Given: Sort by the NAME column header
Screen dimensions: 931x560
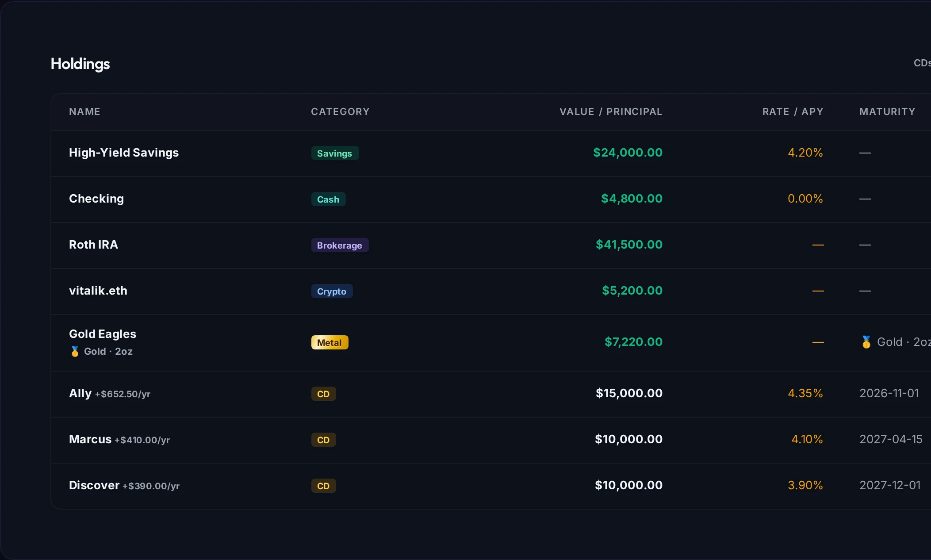Looking at the screenshot, I should tap(84, 111).
